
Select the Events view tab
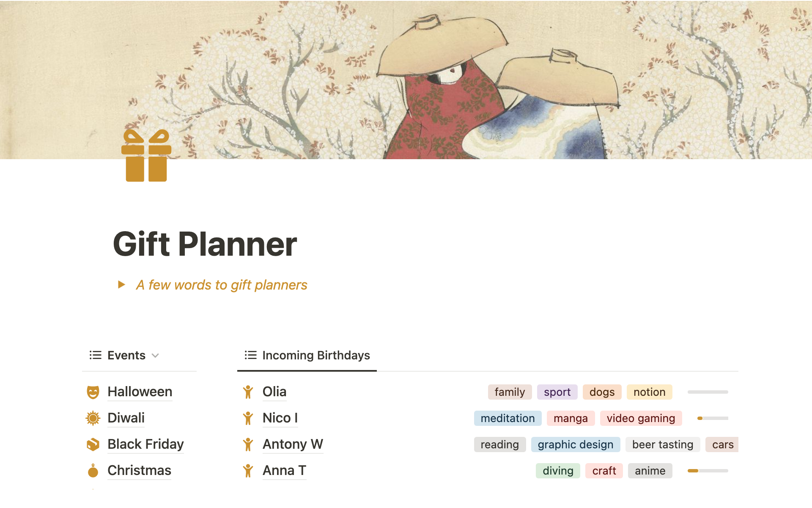point(124,355)
